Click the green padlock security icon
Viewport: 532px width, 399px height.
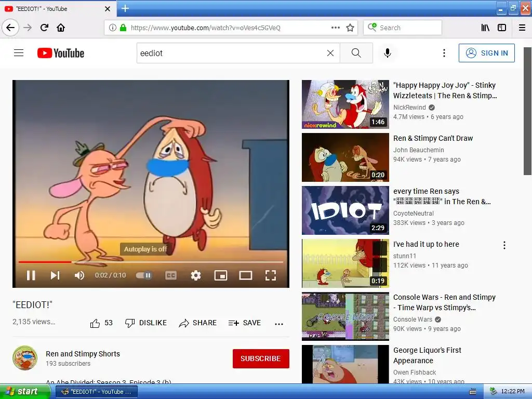(x=123, y=28)
